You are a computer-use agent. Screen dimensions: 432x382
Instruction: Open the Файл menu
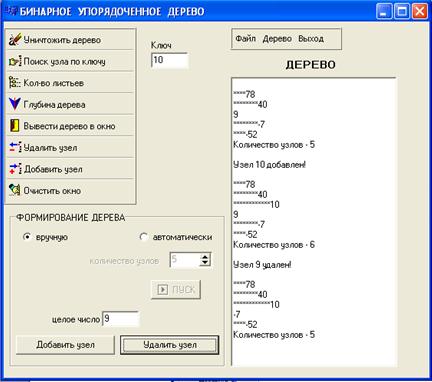pyautogui.click(x=245, y=39)
